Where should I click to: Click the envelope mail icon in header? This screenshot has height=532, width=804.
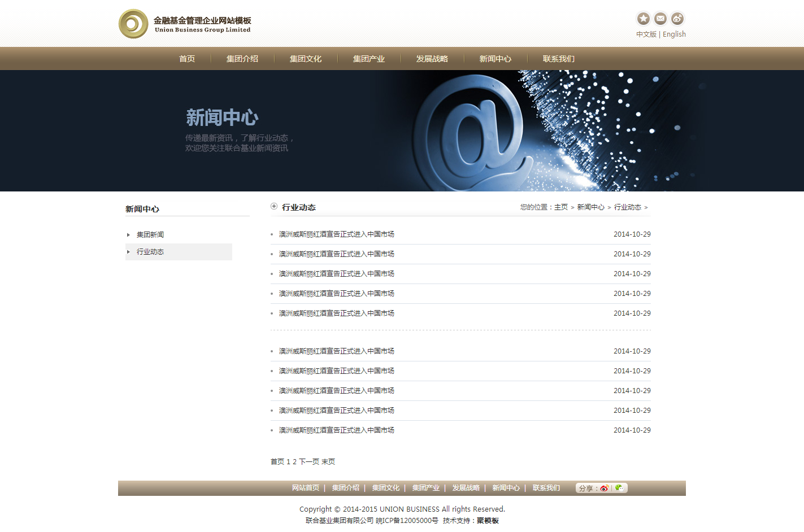point(660,19)
